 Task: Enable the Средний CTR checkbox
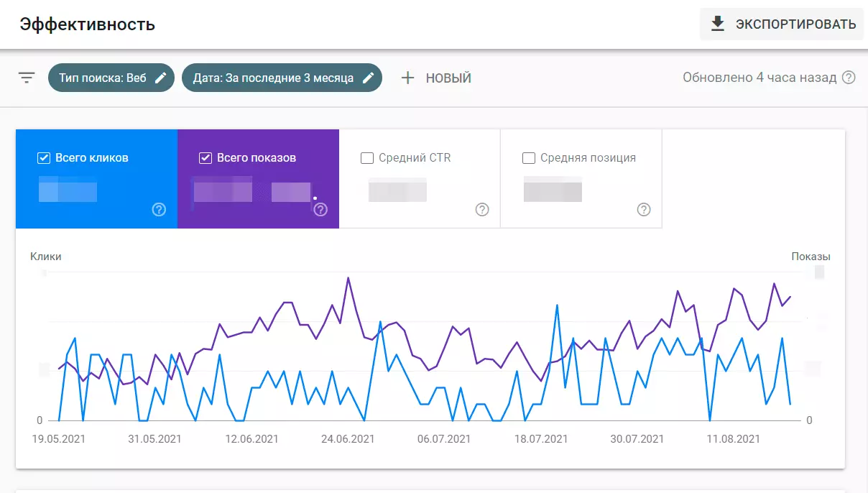tap(367, 158)
